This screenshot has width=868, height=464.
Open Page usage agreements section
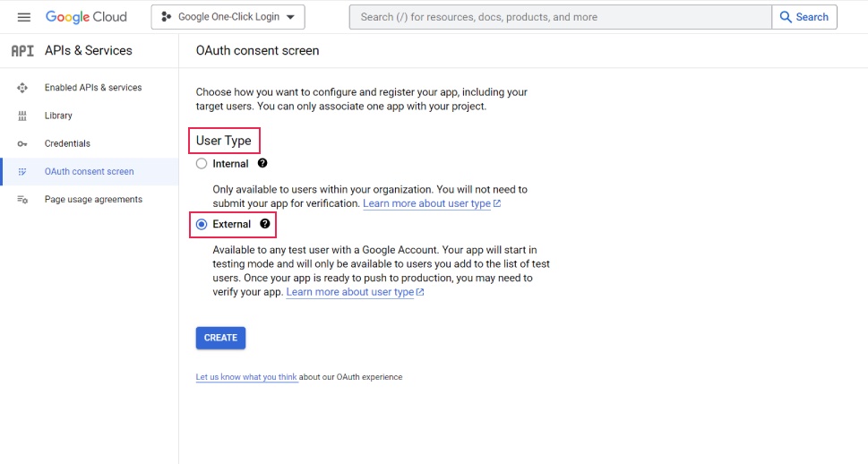[93, 200]
